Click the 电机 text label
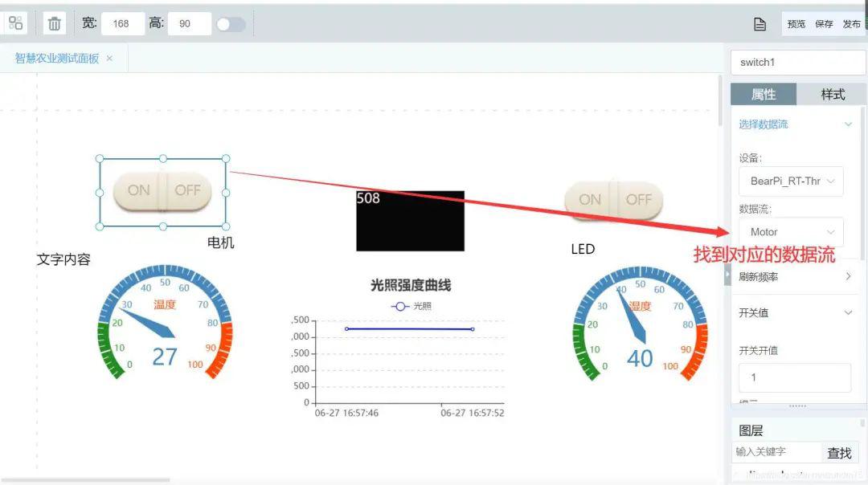868x485 pixels. pyautogui.click(x=220, y=243)
